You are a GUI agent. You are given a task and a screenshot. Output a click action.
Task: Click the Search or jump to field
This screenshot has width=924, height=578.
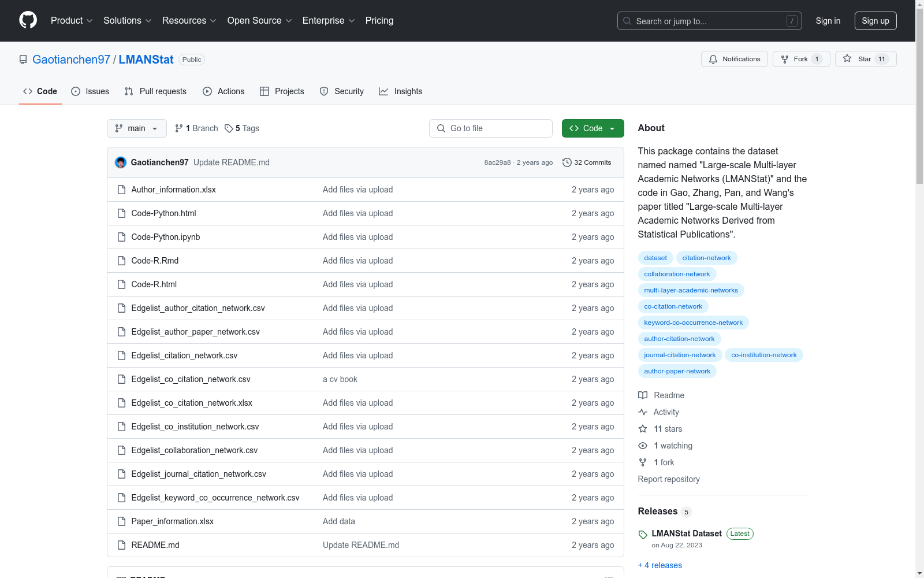[710, 21]
